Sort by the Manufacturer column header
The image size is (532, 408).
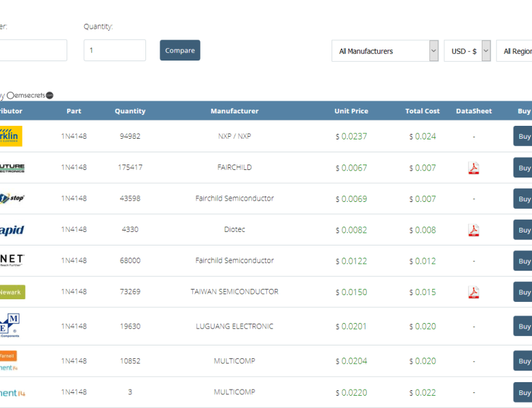(234, 111)
